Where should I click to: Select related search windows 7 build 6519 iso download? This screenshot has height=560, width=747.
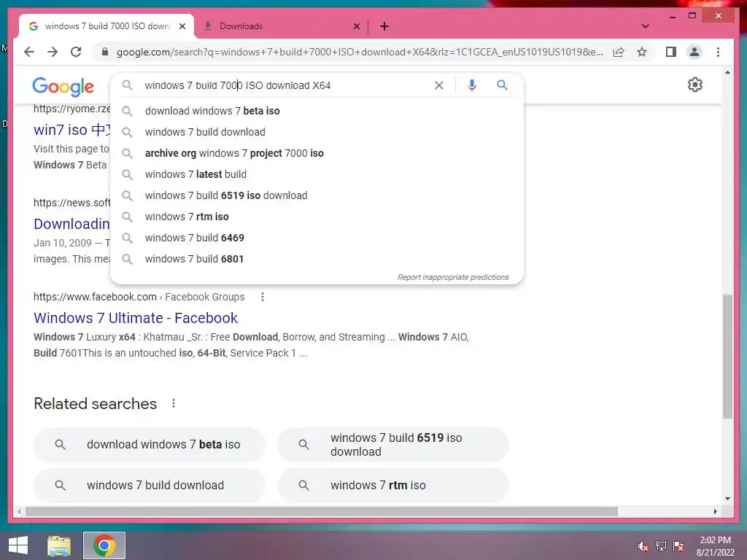click(x=393, y=444)
